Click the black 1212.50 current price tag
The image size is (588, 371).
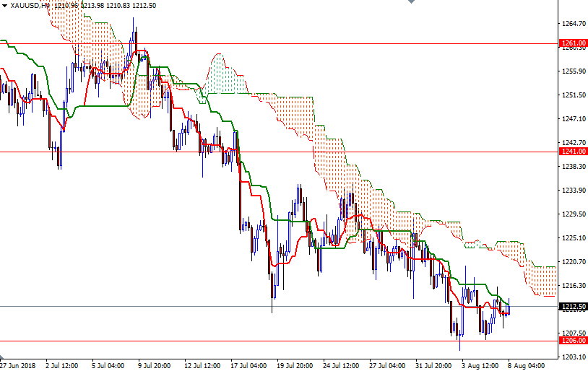tap(574, 306)
